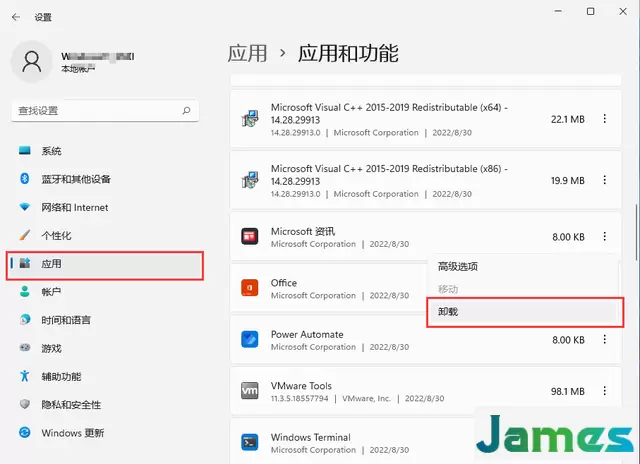
Task: Open 隐私和安全性 settings
Action: click(x=104, y=404)
